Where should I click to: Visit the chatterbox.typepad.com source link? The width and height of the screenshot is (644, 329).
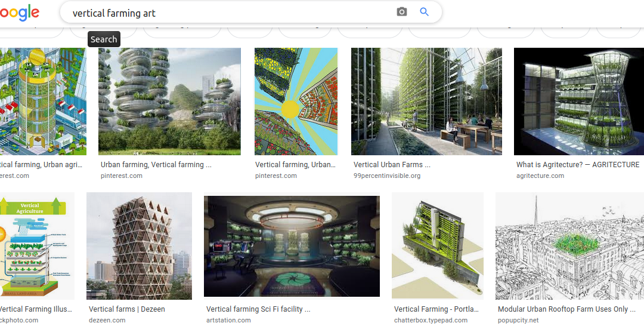tap(431, 321)
